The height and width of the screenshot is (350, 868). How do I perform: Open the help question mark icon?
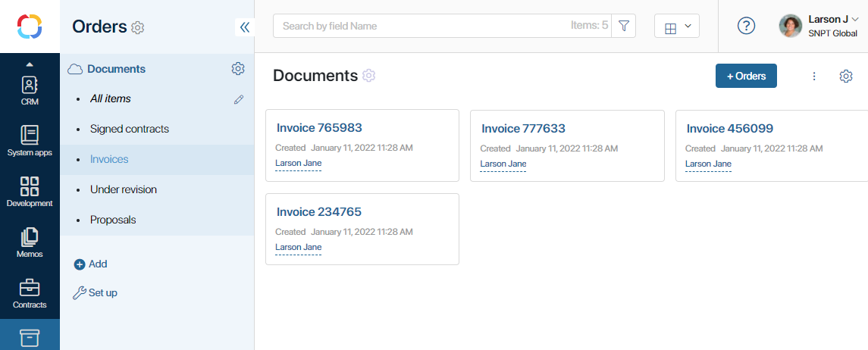pos(746,26)
